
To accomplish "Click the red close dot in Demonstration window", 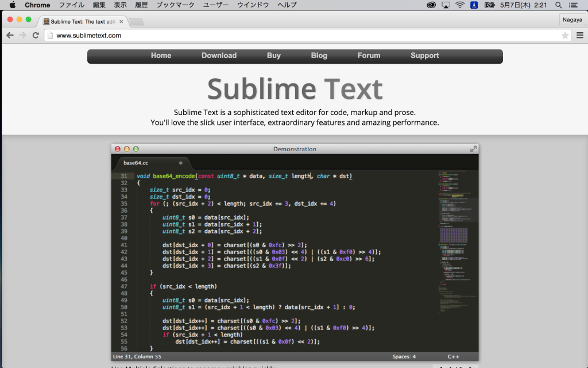I will point(117,149).
